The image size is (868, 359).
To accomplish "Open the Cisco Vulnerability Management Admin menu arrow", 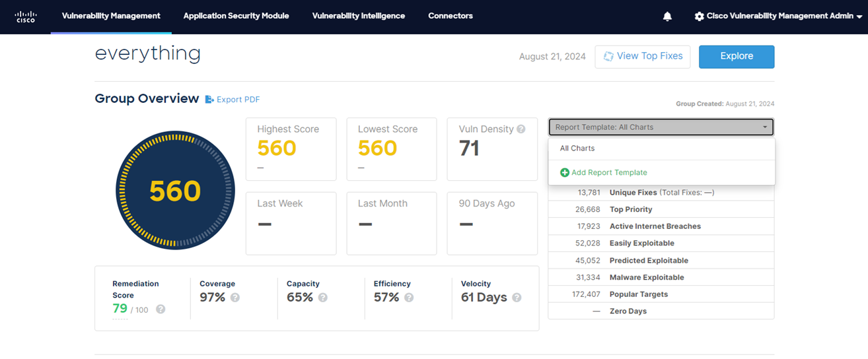I will (x=859, y=16).
